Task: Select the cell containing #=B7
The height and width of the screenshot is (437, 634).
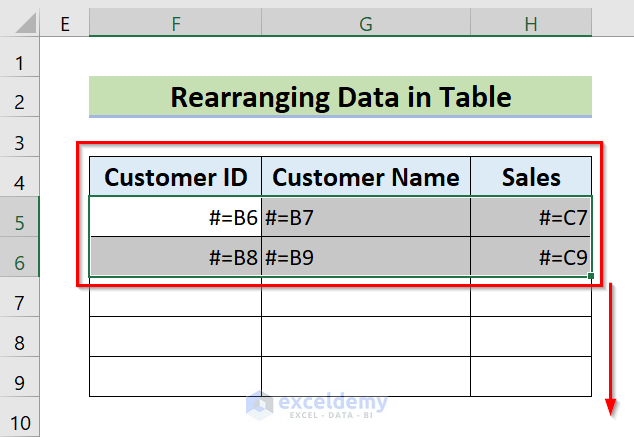Action: click(x=365, y=218)
